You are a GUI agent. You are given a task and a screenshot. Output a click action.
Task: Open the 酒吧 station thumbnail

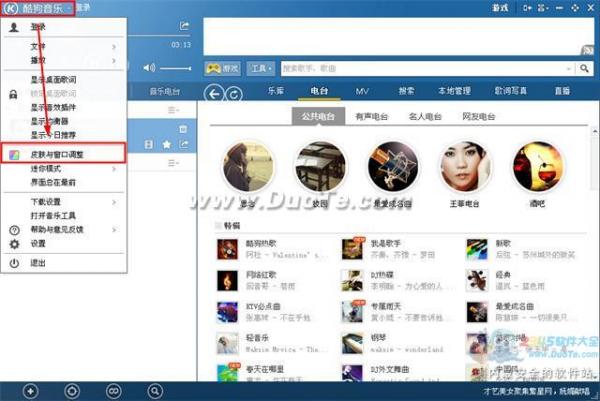tap(538, 167)
